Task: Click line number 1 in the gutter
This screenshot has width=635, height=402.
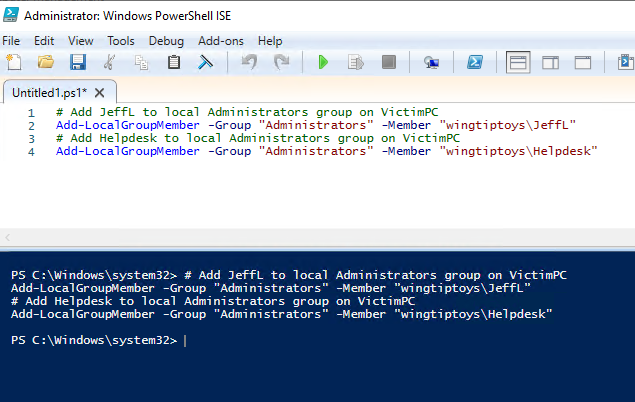Action: coord(31,113)
